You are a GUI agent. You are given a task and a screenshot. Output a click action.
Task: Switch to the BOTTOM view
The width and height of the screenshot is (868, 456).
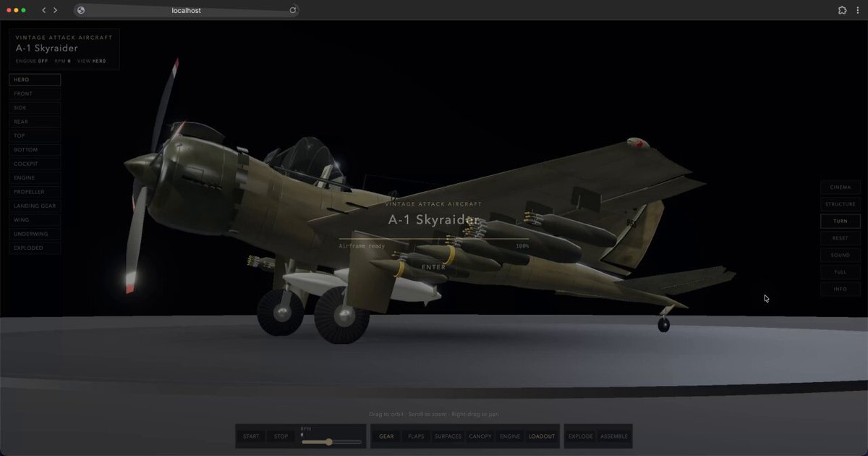click(x=35, y=150)
